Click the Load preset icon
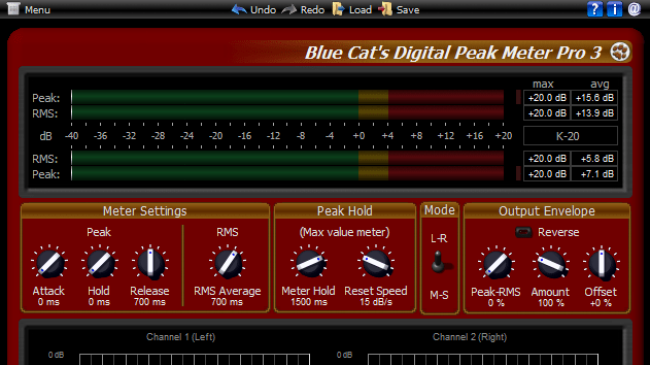 tap(338, 9)
